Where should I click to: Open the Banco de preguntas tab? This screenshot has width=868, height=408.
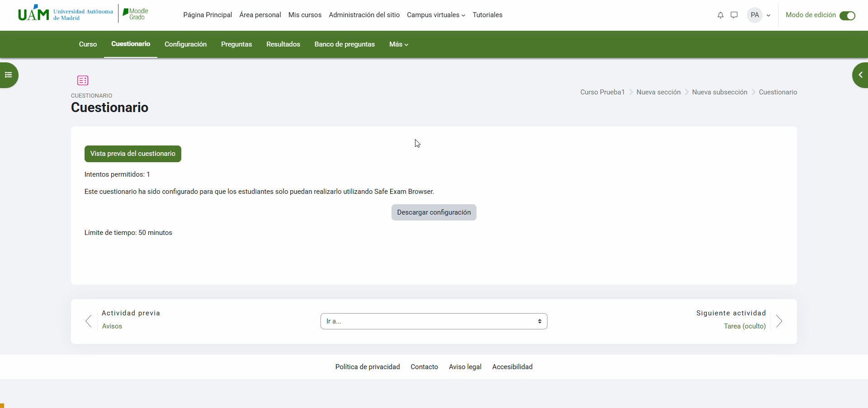point(344,44)
